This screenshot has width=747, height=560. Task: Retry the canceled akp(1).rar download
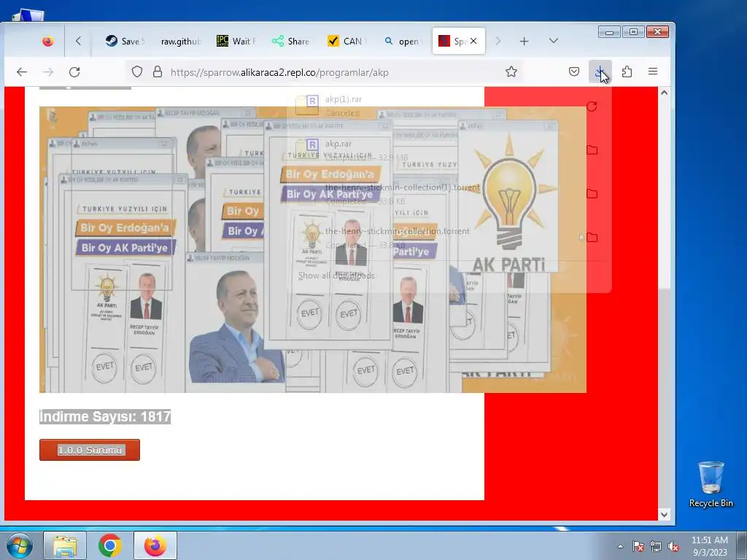coord(592,106)
